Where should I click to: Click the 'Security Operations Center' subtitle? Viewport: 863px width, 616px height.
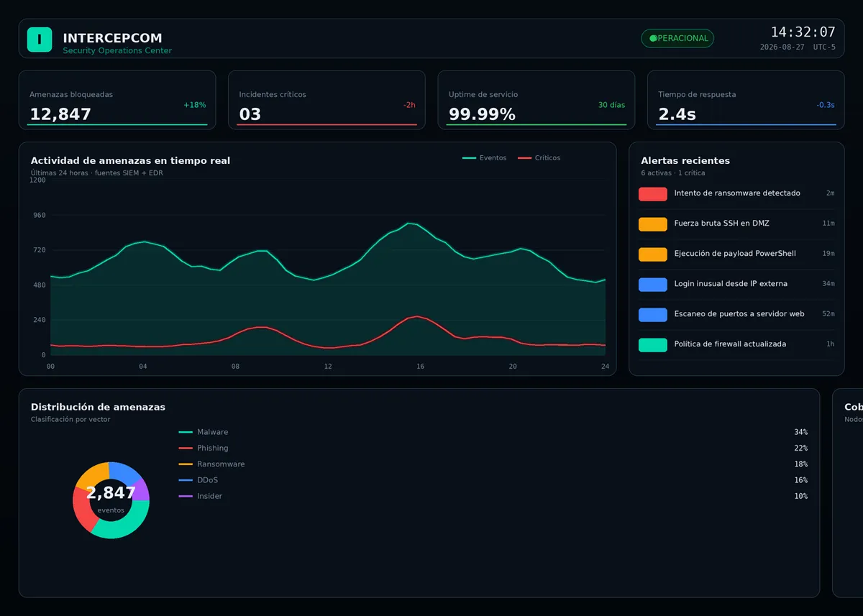coord(117,51)
